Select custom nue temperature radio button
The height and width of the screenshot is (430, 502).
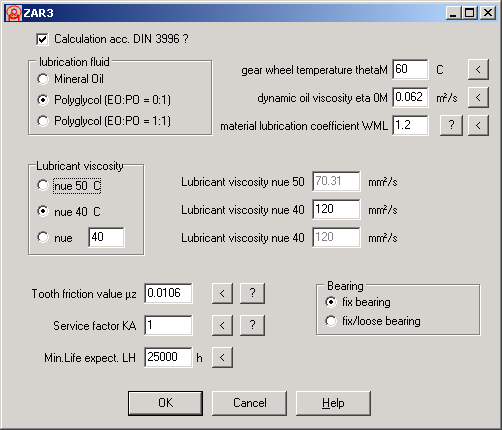[43, 237]
